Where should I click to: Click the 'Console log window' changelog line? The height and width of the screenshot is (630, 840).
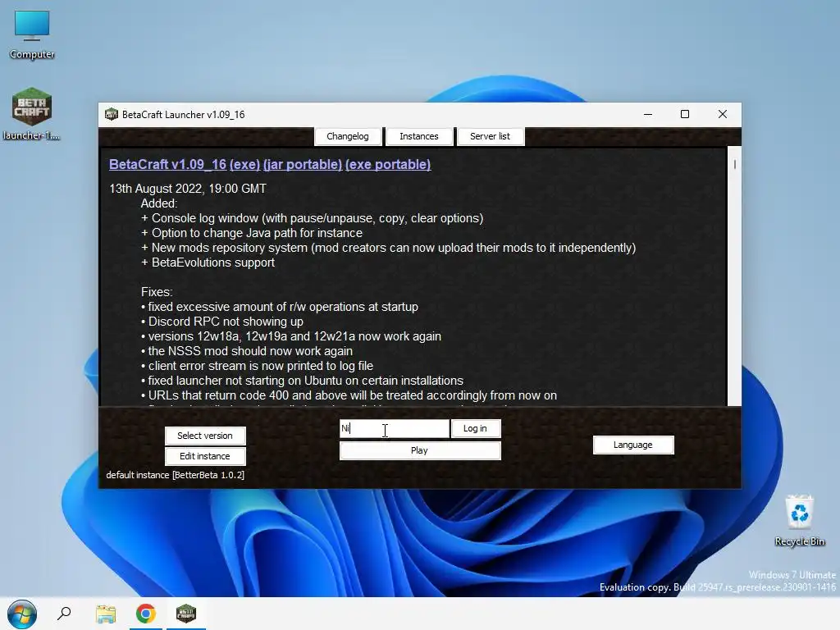coord(312,218)
